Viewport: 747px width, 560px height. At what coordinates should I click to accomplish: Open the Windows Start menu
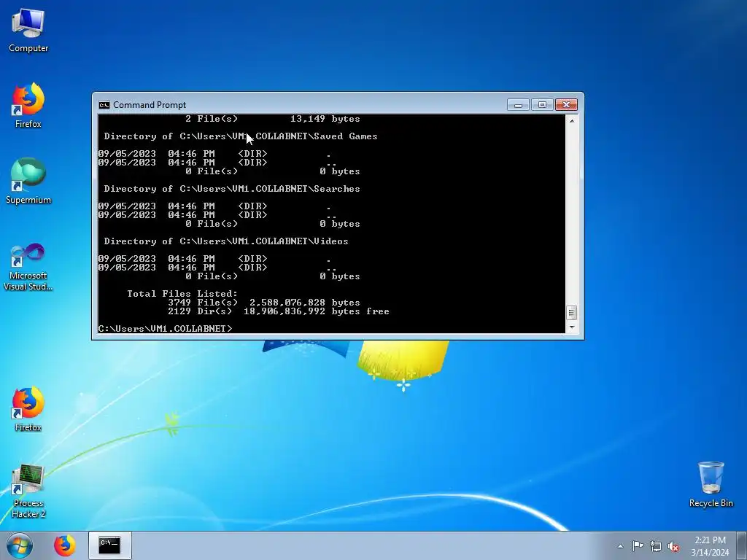pyautogui.click(x=20, y=545)
